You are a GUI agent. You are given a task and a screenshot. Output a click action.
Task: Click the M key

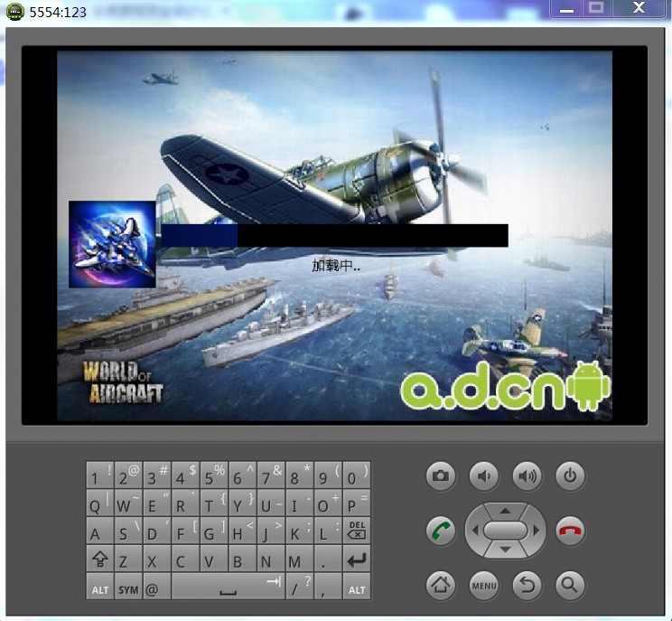click(x=300, y=559)
